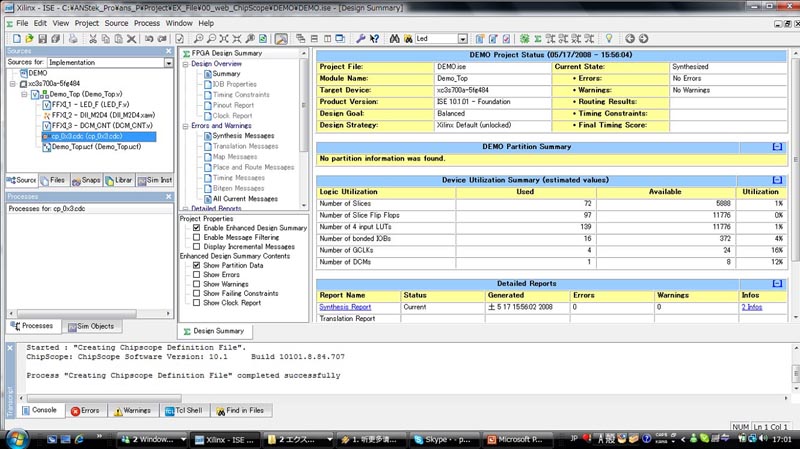Viewport: 800px width, 449px height.
Task: Click the Print toolbar icon
Action: [73, 39]
